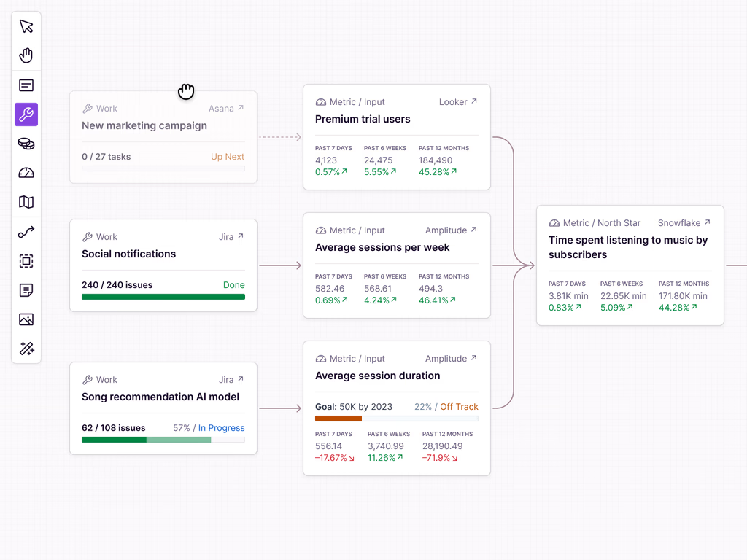
Task: Select the purple wrench Work tool
Action: pos(26,114)
